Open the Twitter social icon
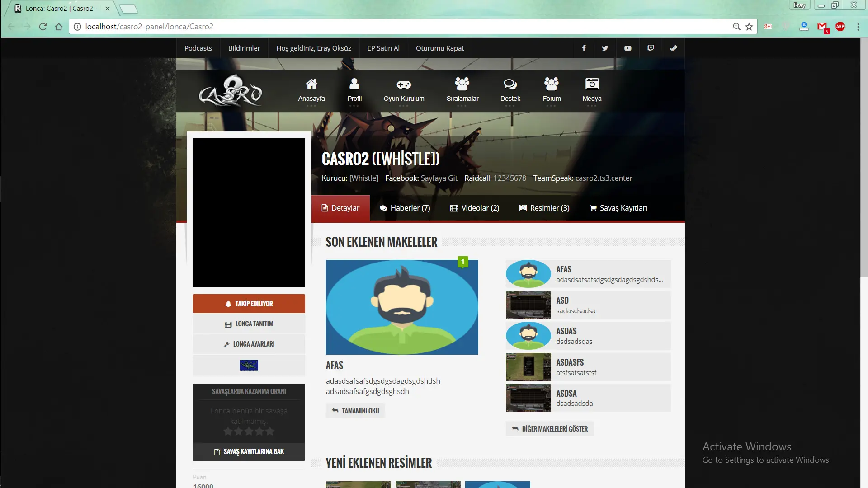 point(605,48)
